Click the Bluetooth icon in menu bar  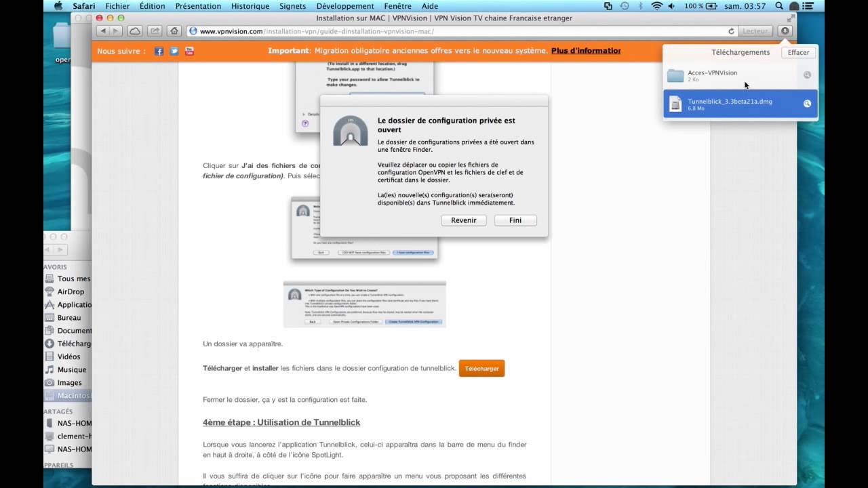pos(641,6)
